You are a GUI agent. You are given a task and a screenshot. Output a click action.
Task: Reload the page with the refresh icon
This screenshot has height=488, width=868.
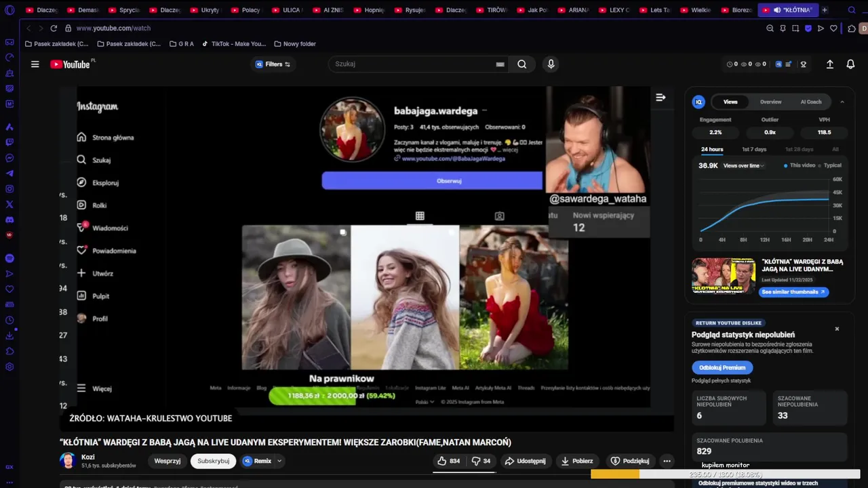coord(54,28)
